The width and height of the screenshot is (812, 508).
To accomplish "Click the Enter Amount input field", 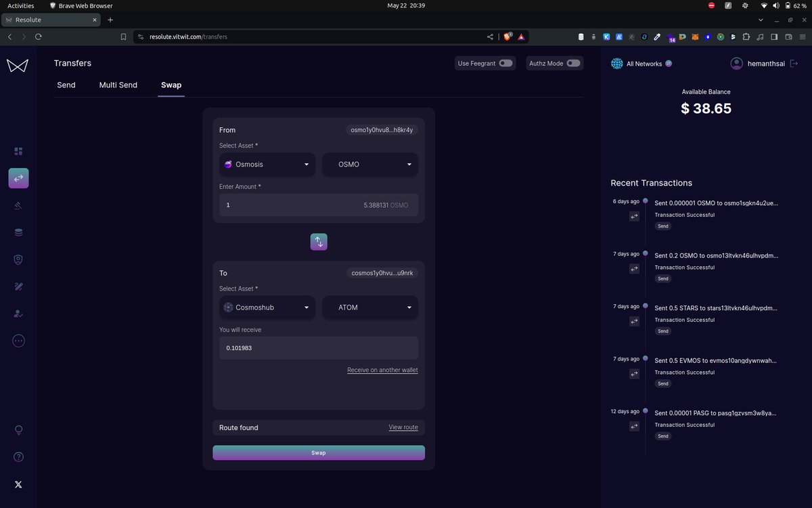I will 319,205.
